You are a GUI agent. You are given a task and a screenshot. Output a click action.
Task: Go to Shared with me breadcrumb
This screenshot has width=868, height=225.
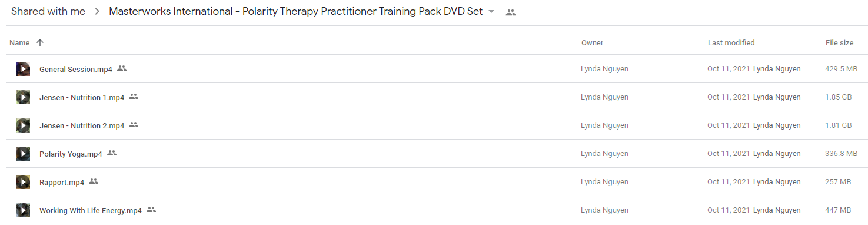click(48, 12)
